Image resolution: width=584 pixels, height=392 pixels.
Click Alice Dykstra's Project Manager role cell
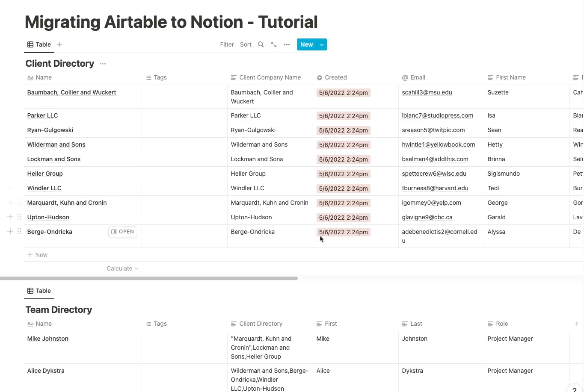click(527, 378)
